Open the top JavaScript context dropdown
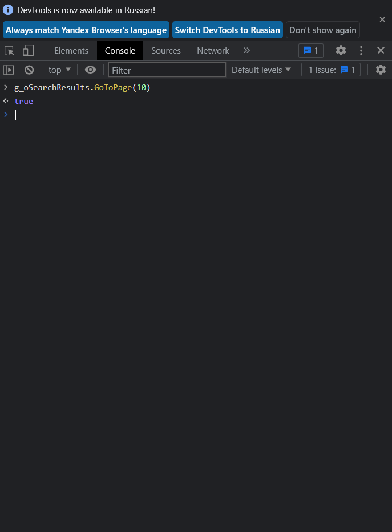 pyautogui.click(x=59, y=70)
